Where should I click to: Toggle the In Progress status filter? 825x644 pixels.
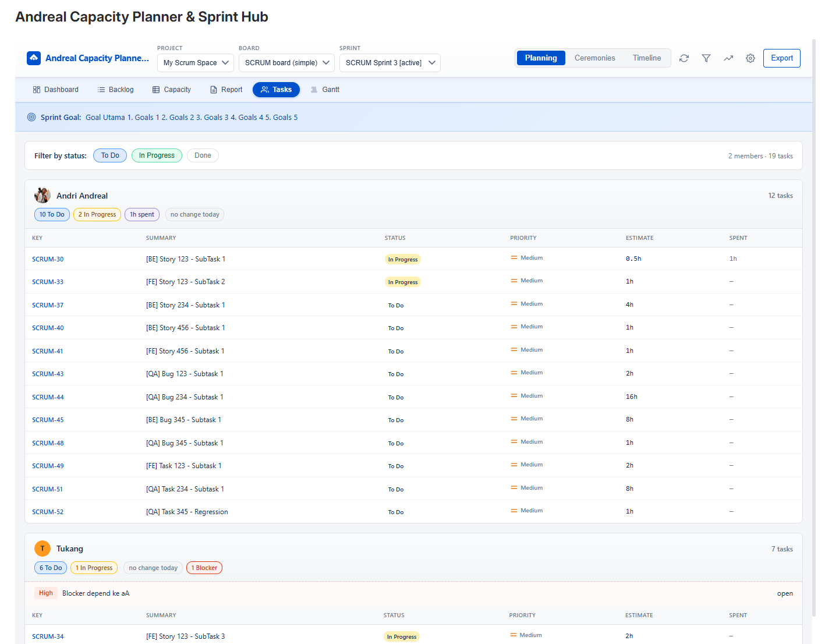point(156,155)
